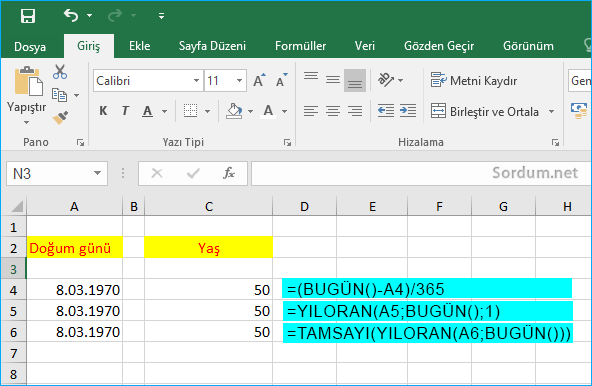Click the Select All corner triangle
Screen dimensions: 592x386
(16, 207)
